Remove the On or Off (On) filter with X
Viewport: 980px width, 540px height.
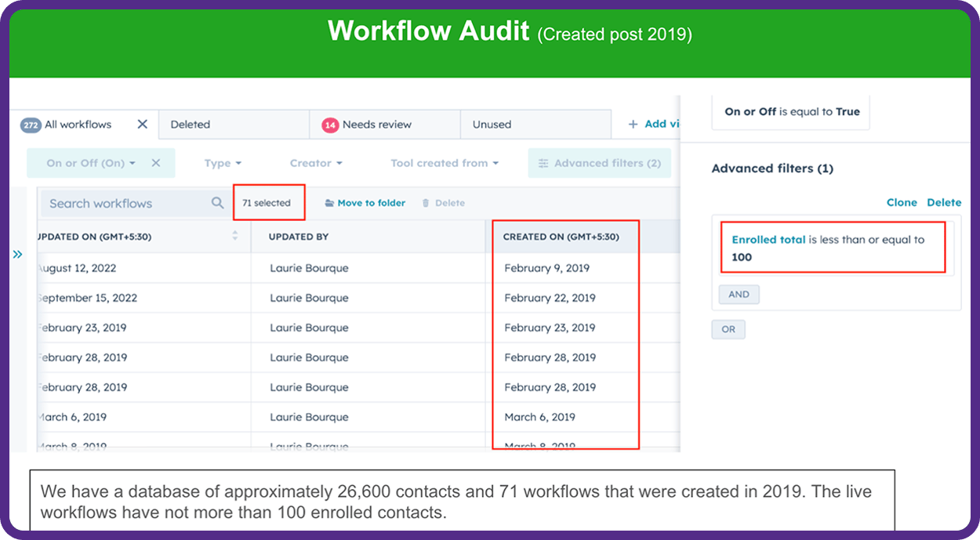click(x=155, y=163)
